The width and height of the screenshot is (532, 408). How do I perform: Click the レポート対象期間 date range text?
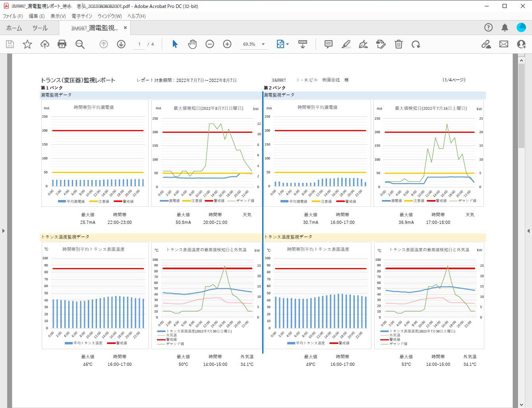coord(187,80)
